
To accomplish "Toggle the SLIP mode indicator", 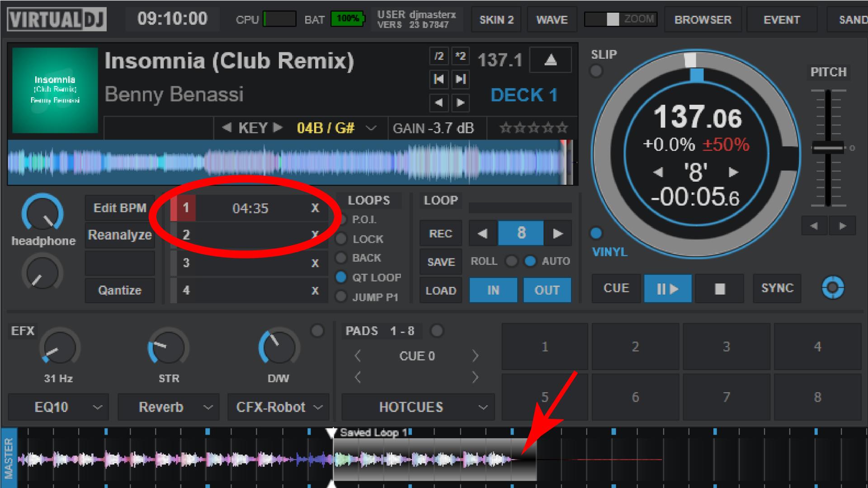I will coord(596,71).
